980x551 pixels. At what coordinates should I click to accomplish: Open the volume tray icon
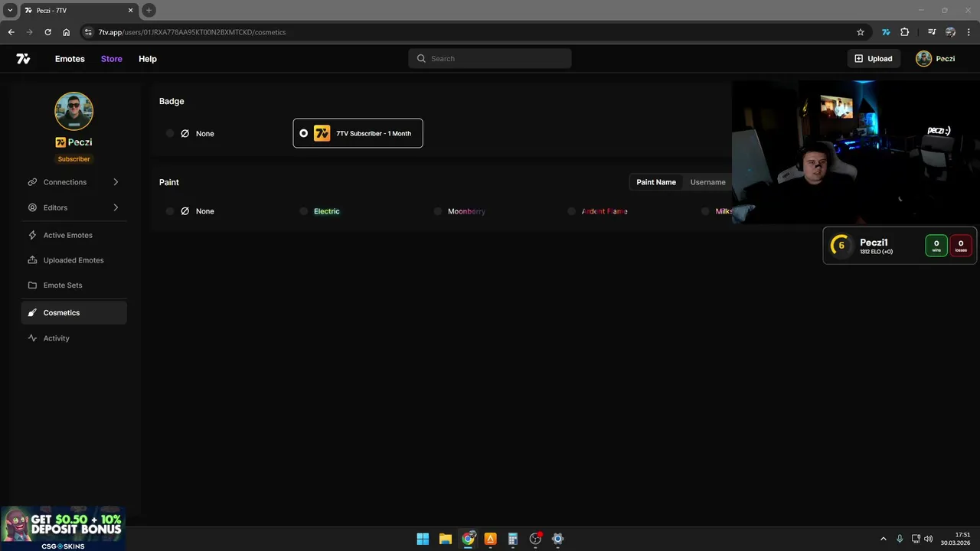click(x=929, y=539)
